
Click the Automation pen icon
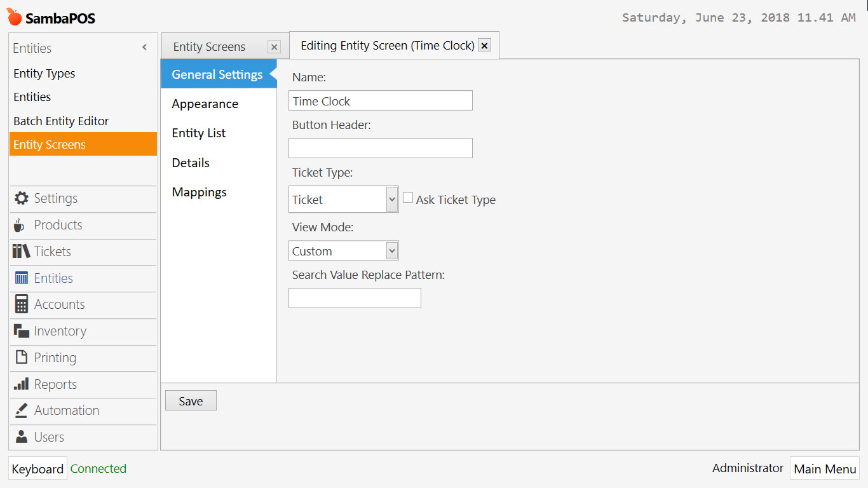click(20, 410)
